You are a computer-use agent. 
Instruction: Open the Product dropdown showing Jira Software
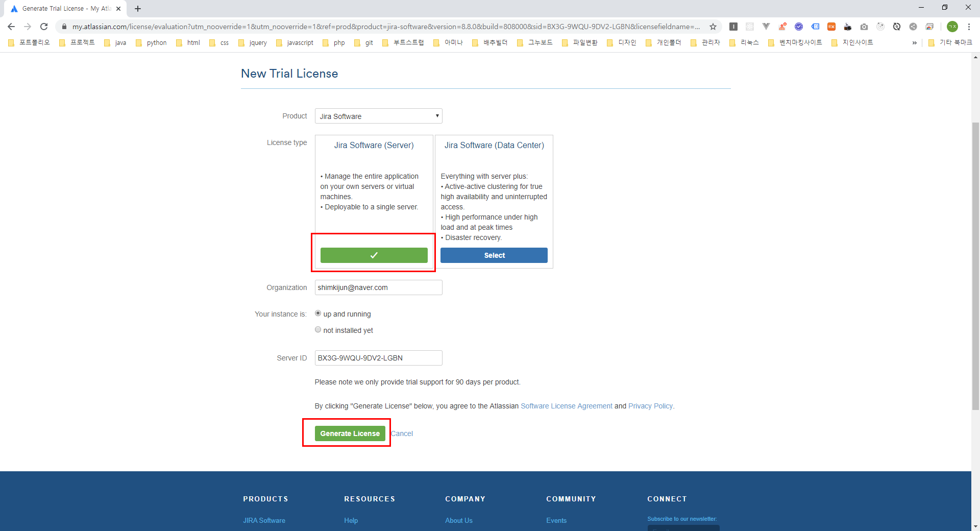click(378, 116)
